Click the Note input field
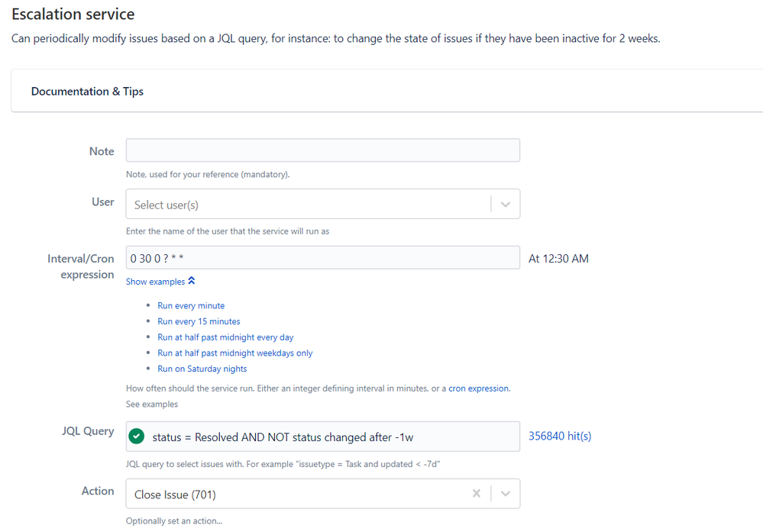 click(x=322, y=150)
